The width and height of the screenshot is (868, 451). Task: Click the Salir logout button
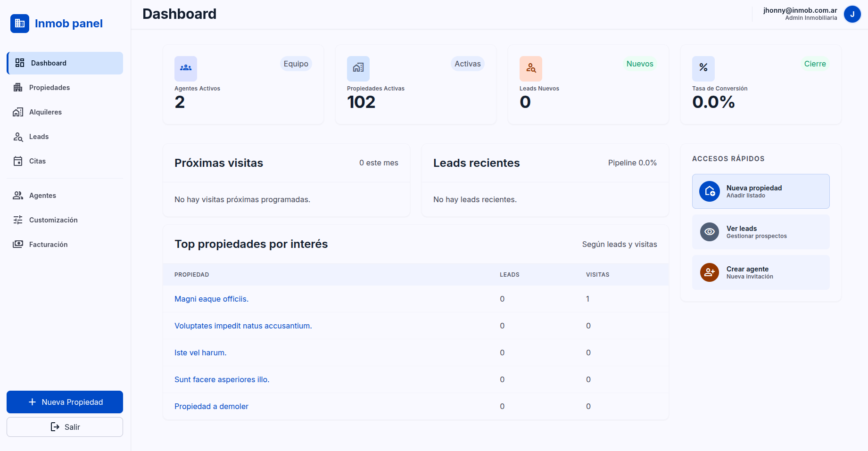[x=65, y=427]
